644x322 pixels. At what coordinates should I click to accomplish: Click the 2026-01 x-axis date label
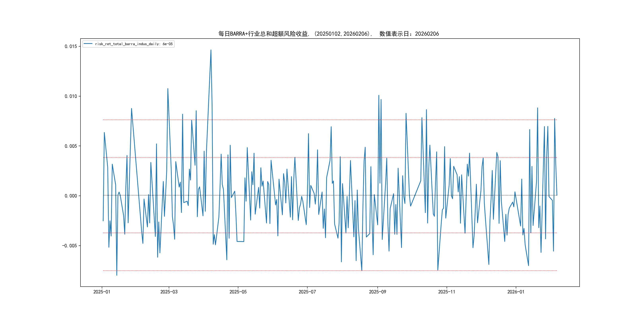click(516, 292)
